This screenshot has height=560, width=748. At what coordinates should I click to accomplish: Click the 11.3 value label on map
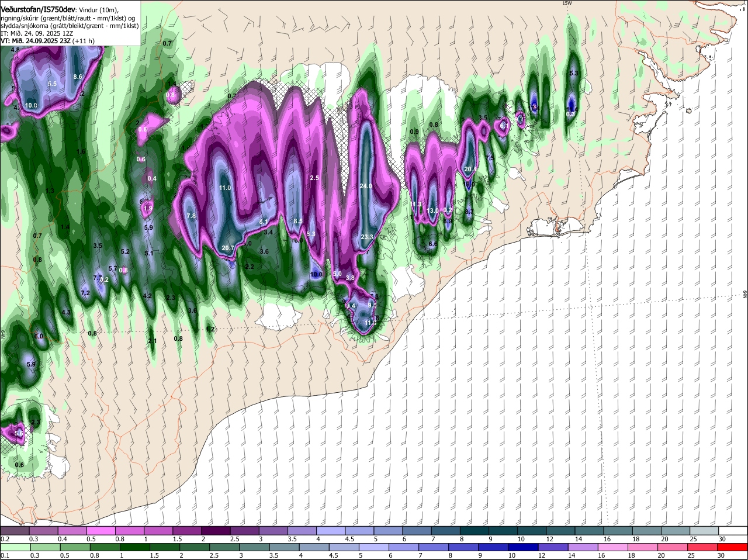[x=416, y=204]
